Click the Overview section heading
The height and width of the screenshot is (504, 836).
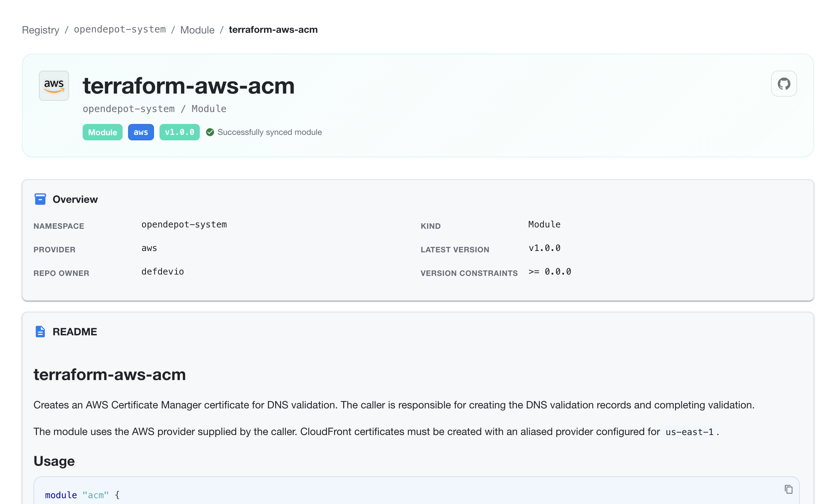(x=75, y=199)
